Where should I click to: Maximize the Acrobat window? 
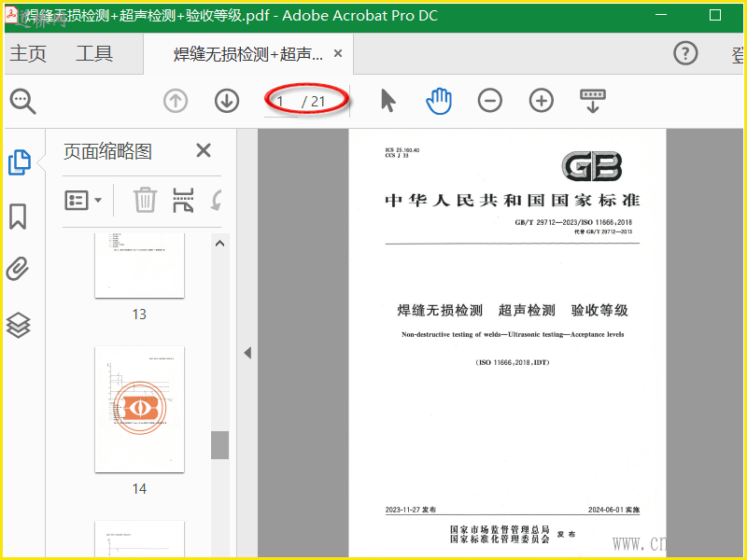(715, 15)
